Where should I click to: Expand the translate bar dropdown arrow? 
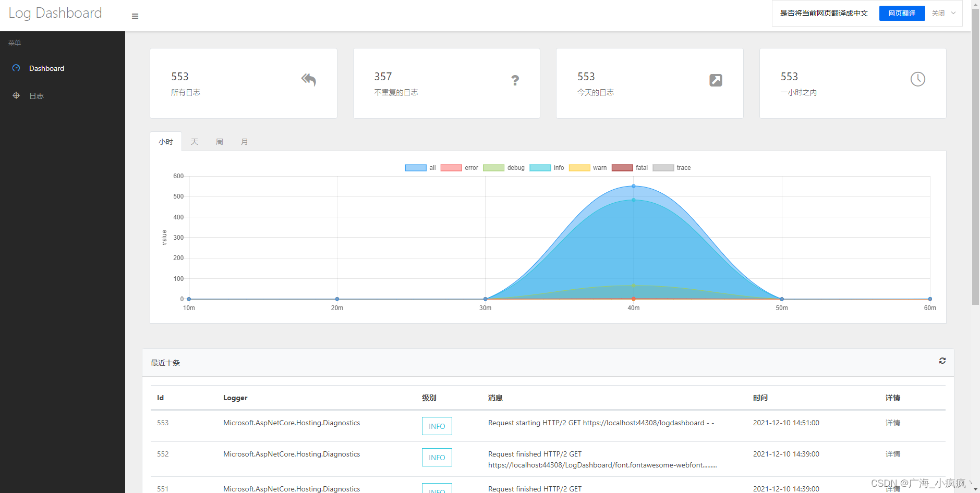tap(953, 13)
